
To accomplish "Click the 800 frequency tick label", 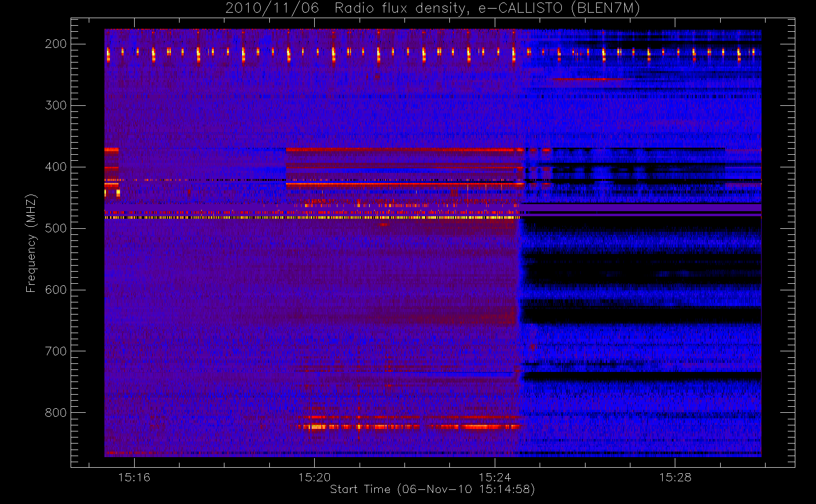I will point(55,413).
